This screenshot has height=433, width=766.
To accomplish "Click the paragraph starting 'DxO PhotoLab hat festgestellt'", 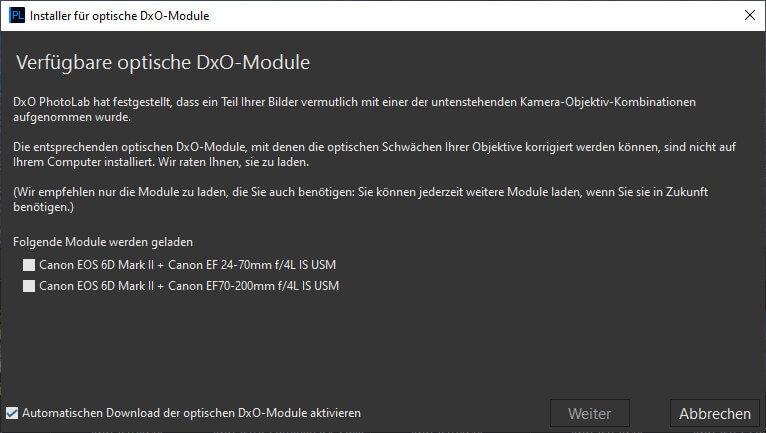I will (354, 109).
